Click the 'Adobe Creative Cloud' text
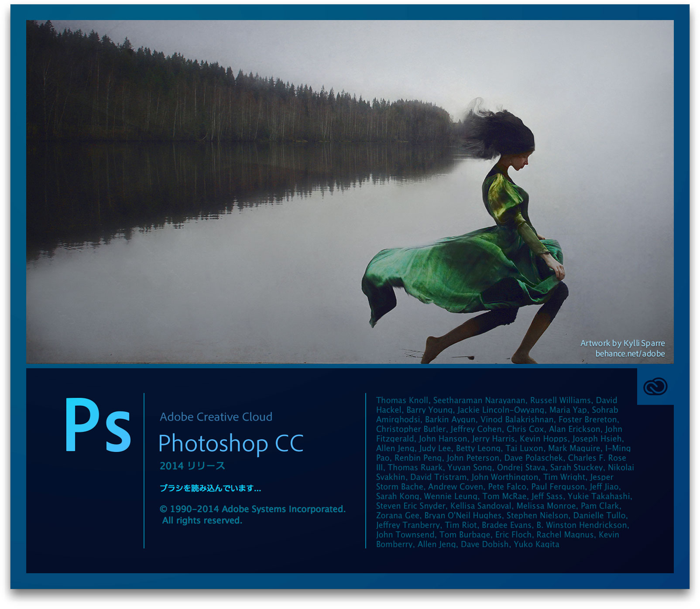Viewport: 700px width, 609px height. point(216,417)
